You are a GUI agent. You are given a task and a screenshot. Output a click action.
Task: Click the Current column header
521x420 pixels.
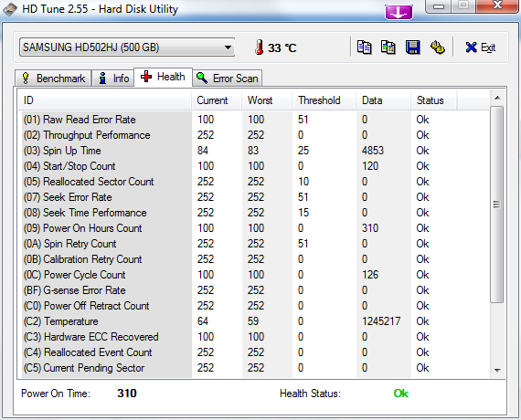pos(217,100)
